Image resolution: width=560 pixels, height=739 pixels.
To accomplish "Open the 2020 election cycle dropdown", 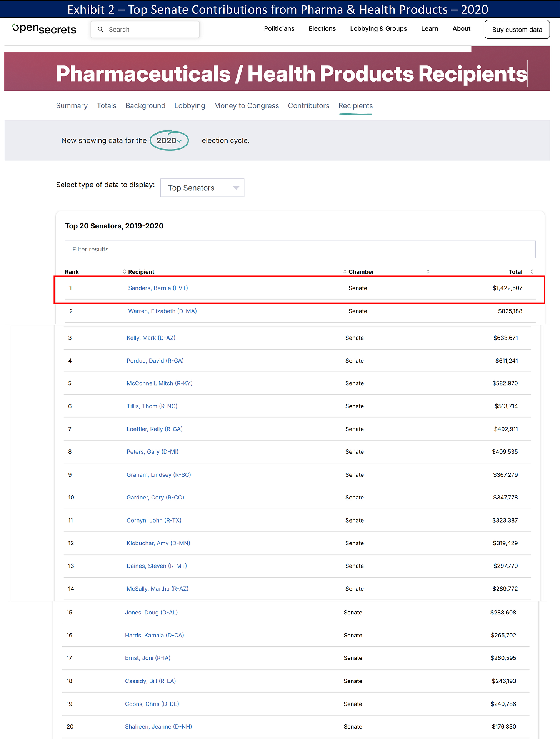I will (x=169, y=141).
